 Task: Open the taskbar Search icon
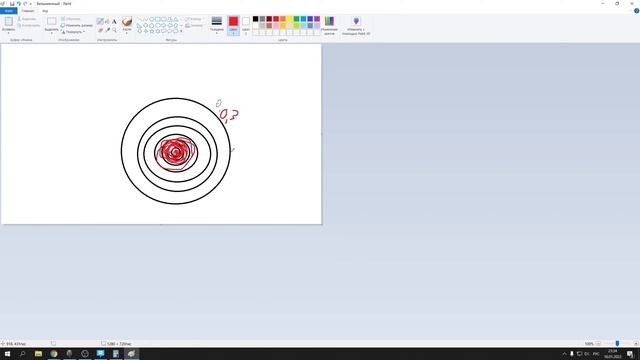pos(23,354)
